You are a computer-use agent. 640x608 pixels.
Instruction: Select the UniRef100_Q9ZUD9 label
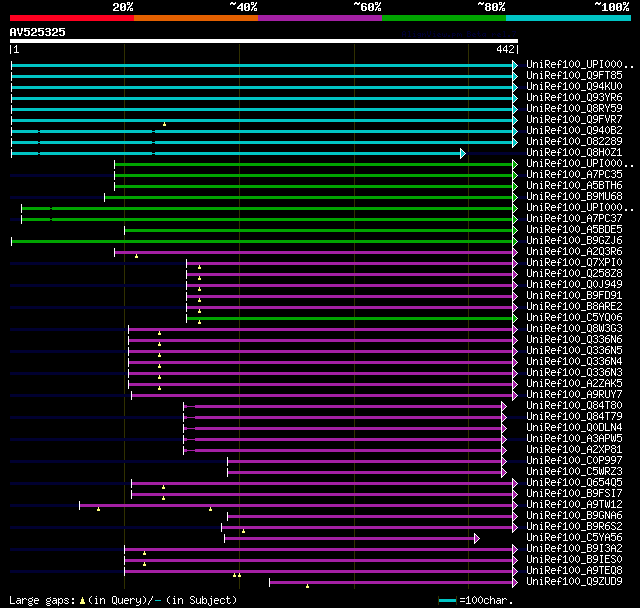click(574, 582)
